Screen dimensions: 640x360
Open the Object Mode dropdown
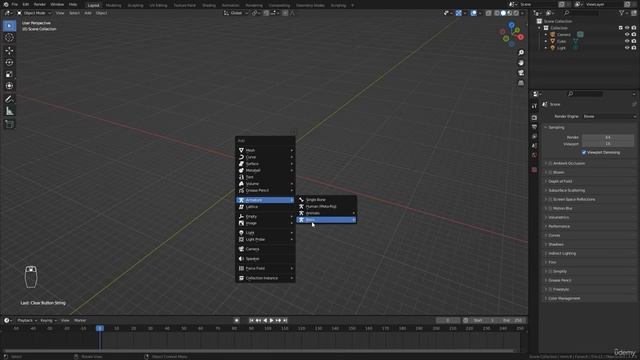point(34,13)
